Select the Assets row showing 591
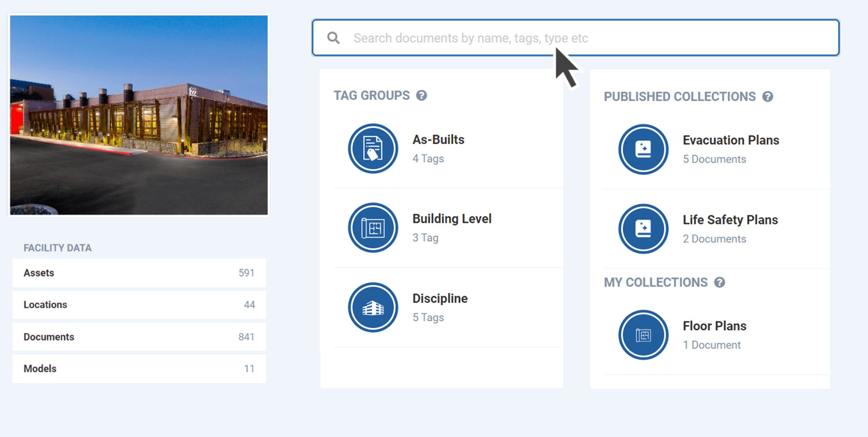The height and width of the screenshot is (437, 868). click(x=139, y=273)
